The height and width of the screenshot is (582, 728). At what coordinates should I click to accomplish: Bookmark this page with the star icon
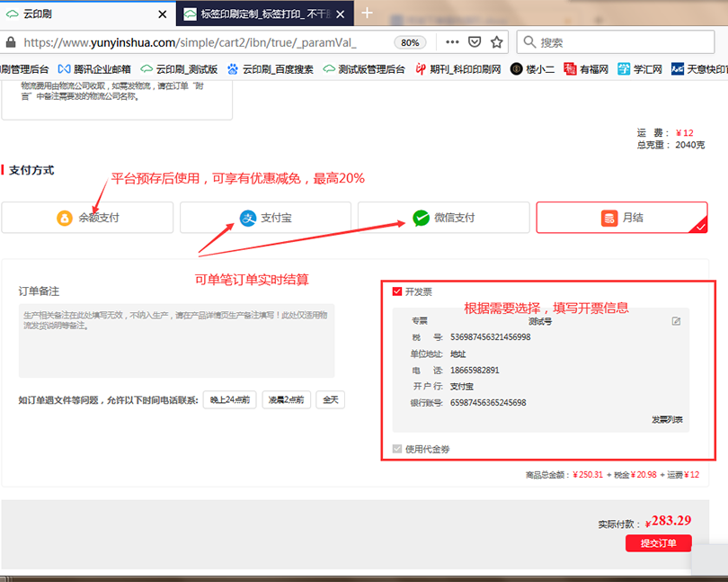point(497,42)
